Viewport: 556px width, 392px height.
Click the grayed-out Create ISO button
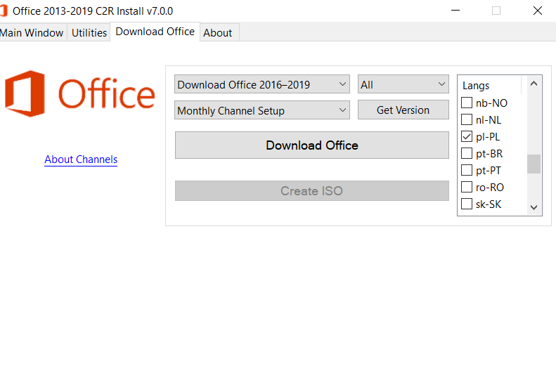point(312,190)
